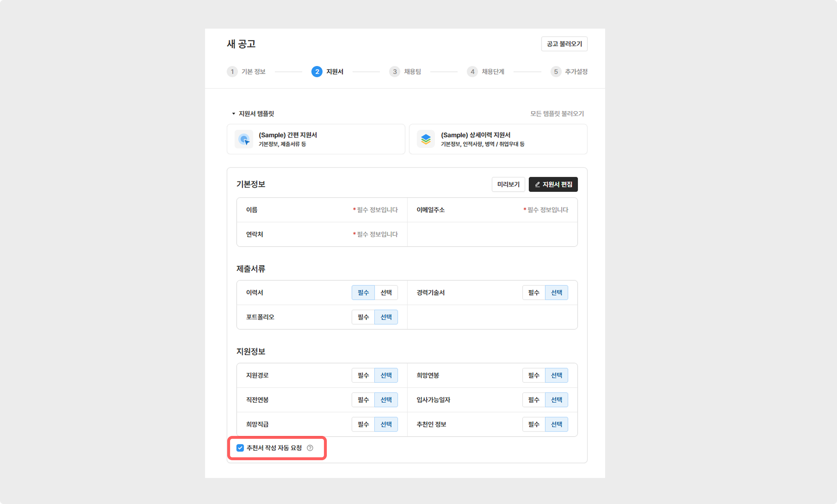Click 지원서 편집 button
Image resolution: width=837 pixels, height=504 pixels.
pyautogui.click(x=553, y=184)
